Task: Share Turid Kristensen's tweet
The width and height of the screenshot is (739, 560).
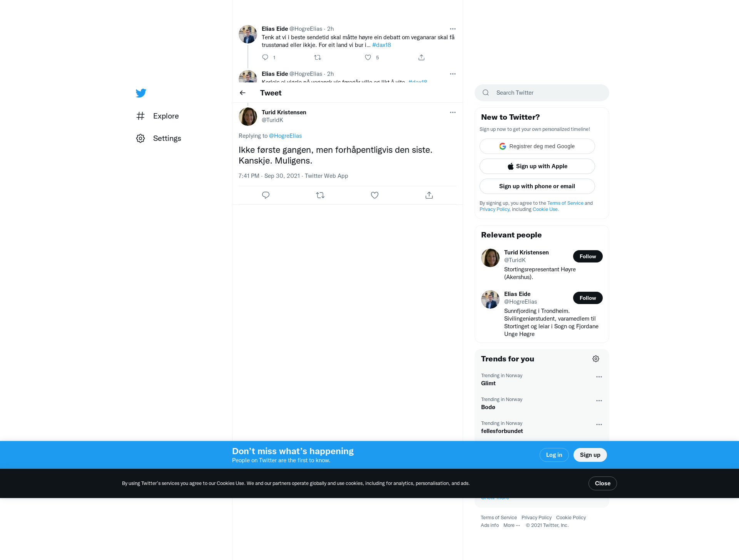Action: coord(429,195)
